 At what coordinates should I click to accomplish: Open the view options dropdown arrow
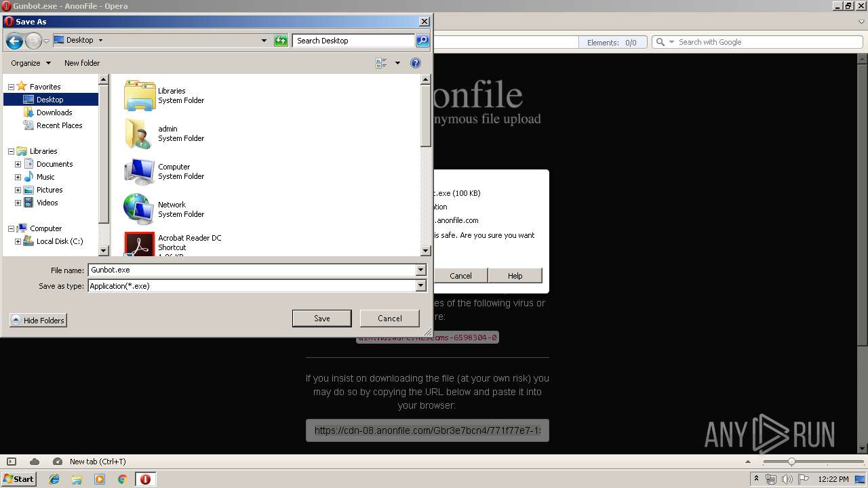click(x=397, y=63)
